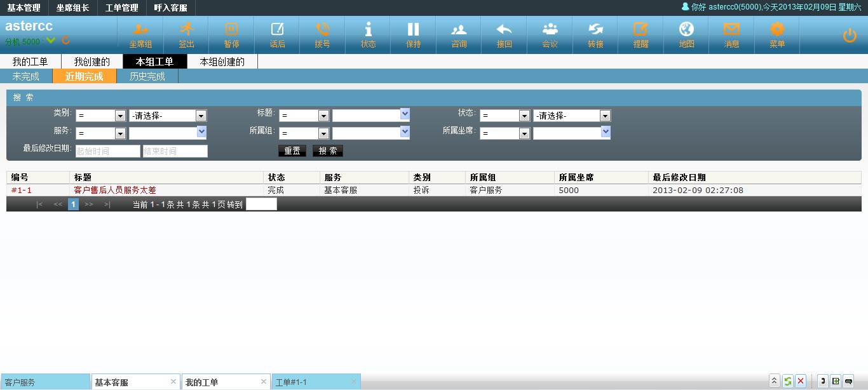This screenshot has width=868, height=390.
Task: Click the orange power logout icon
Action: 850,36
